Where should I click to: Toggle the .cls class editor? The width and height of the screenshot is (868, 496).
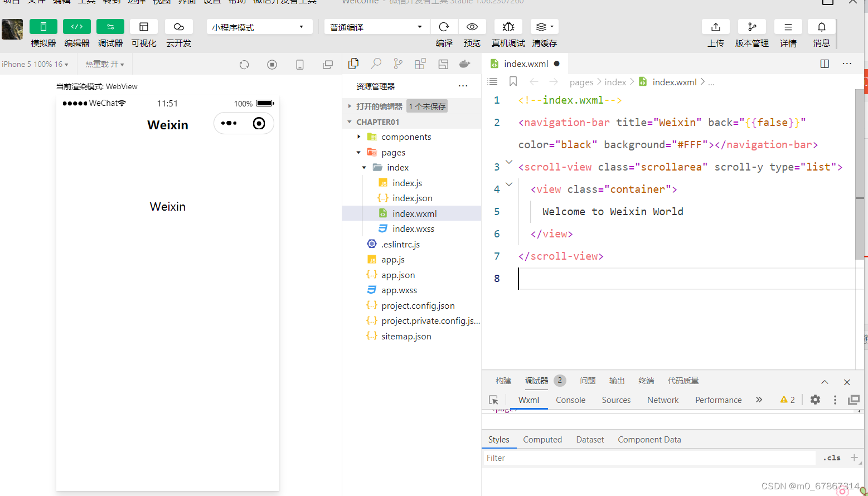click(x=832, y=458)
